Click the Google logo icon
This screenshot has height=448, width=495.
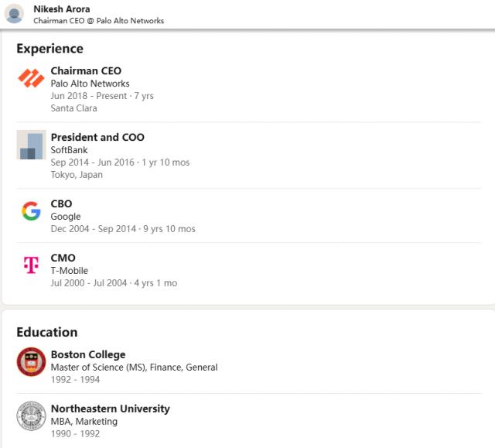(31, 210)
